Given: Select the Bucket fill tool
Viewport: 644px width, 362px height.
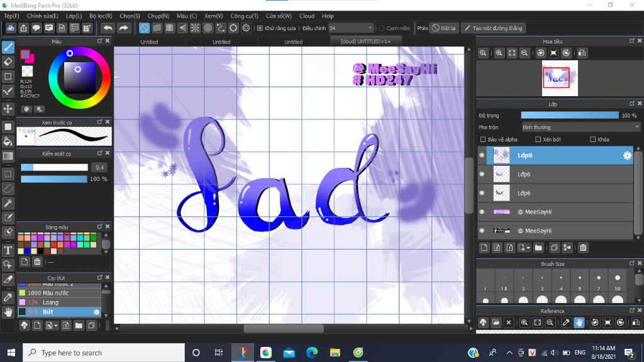Looking at the screenshot, I should click(8, 141).
